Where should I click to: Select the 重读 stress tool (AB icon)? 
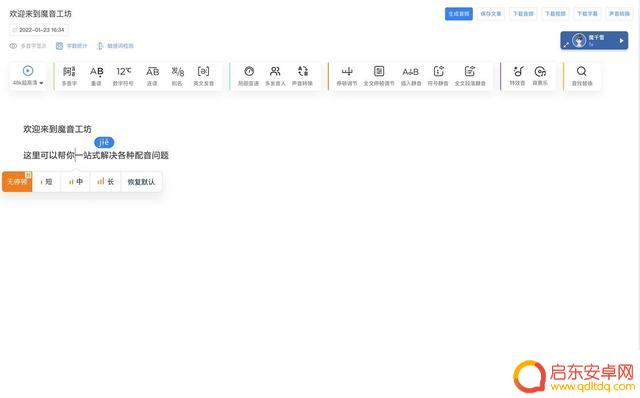pyautogui.click(x=96, y=76)
